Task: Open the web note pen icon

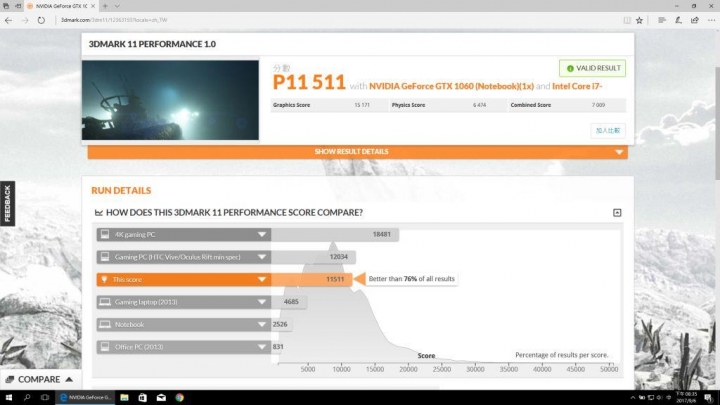Action: tap(678, 20)
